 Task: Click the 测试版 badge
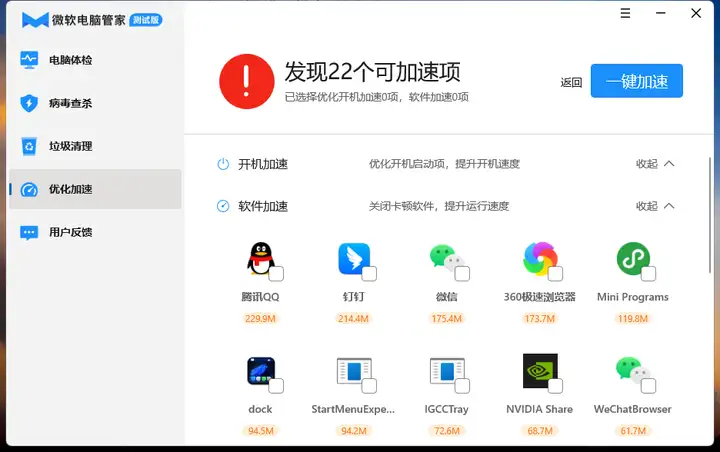(x=146, y=20)
